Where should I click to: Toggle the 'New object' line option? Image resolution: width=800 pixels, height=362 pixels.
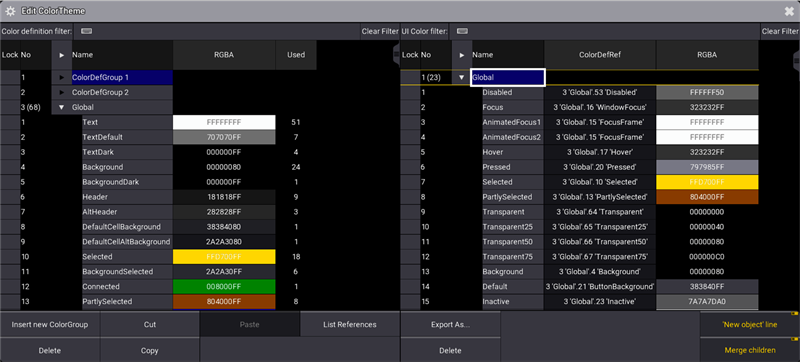click(749, 324)
